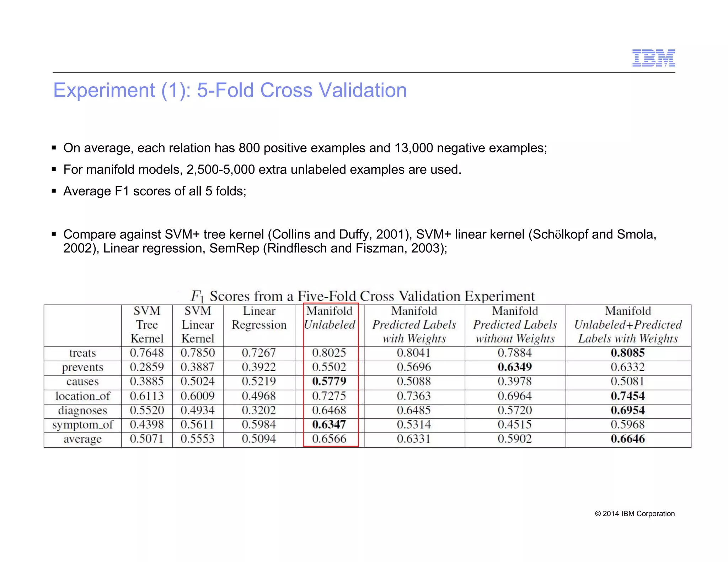The width and height of the screenshot is (728, 562).
Task: Click the table caption 'F1 Scores from a Five-Fold'
Action: click(362, 296)
